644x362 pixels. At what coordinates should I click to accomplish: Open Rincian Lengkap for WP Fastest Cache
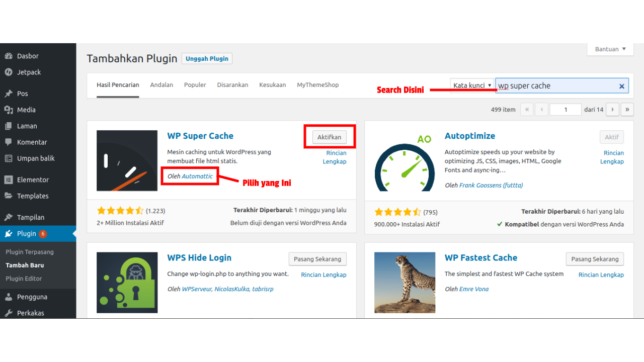pyautogui.click(x=601, y=275)
